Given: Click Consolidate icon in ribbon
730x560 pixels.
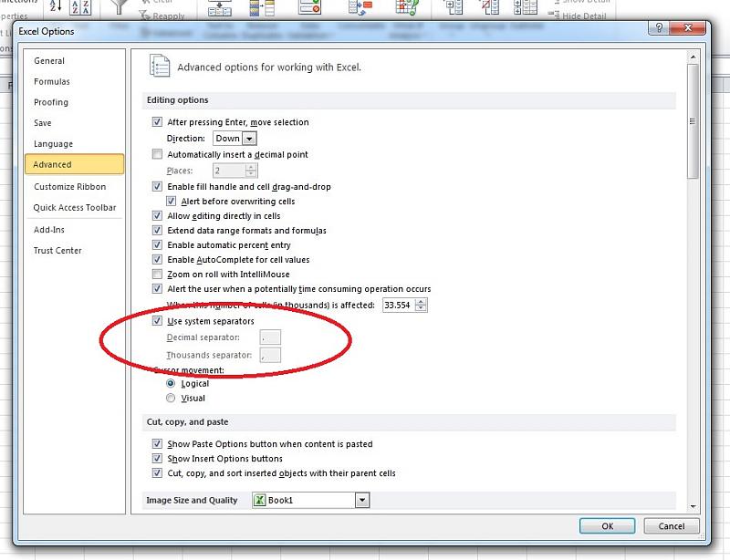Looking at the screenshot, I should (x=360, y=6).
